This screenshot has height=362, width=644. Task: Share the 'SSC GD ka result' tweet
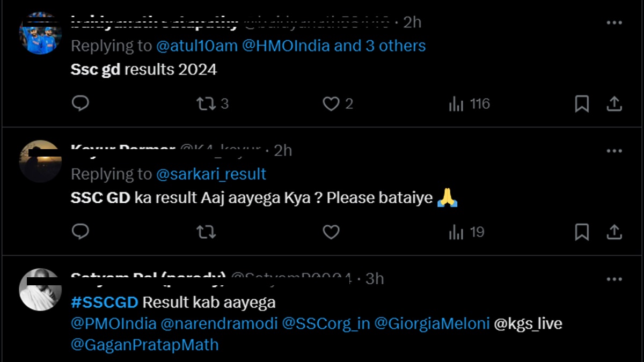(x=614, y=232)
